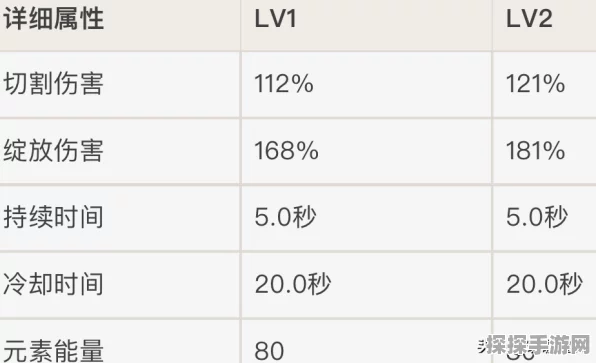Image resolution: width=596 pixels, height=363 pixels.
Task: Click the 持续时间 row label
Action: 54,217
